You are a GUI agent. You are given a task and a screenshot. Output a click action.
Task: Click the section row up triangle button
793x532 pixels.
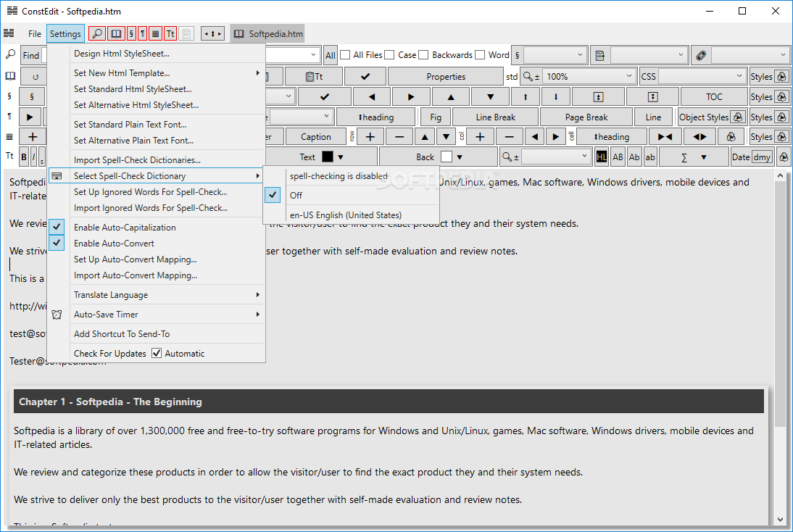click(x=451, y=97)
